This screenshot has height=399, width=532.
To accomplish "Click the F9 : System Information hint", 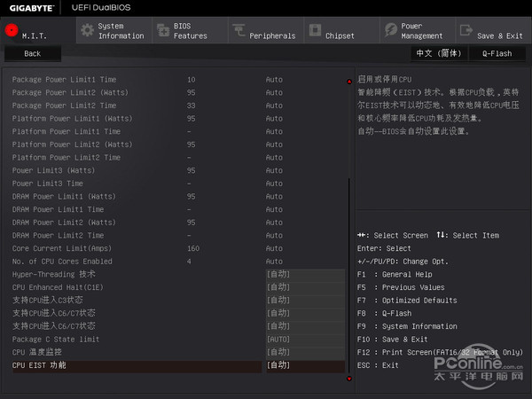I will tap(407, 326).
